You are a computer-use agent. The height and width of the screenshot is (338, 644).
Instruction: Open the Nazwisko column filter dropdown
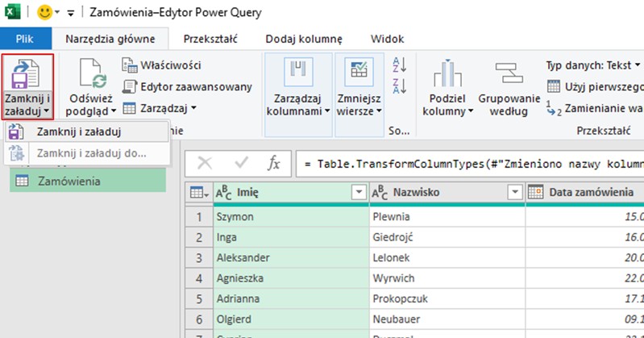[514, 192]
